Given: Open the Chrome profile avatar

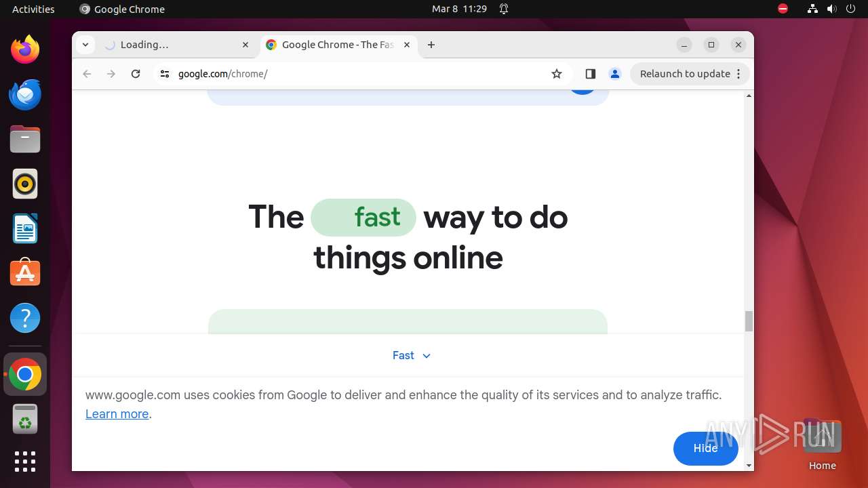Looking at the screenshot, I should pos(615,74).
